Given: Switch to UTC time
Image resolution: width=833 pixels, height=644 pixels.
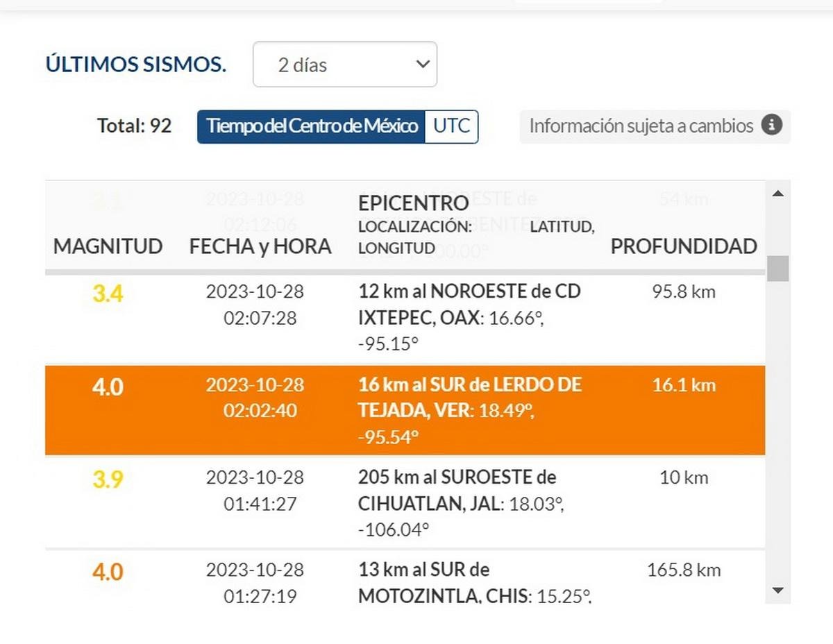Looking at the screenshot, I should [x=451, y=126].
